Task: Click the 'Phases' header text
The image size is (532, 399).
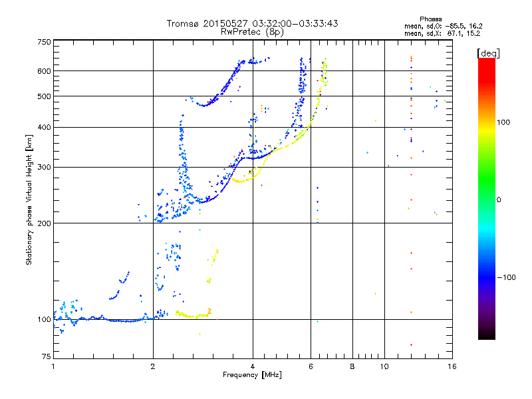Action: tap(430, 19)
